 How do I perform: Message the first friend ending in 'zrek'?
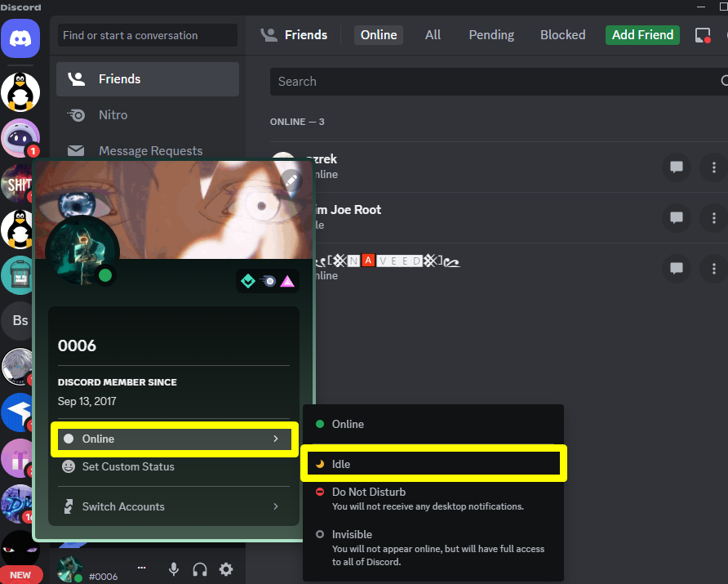pyautogui.click(x=676, y=167)
